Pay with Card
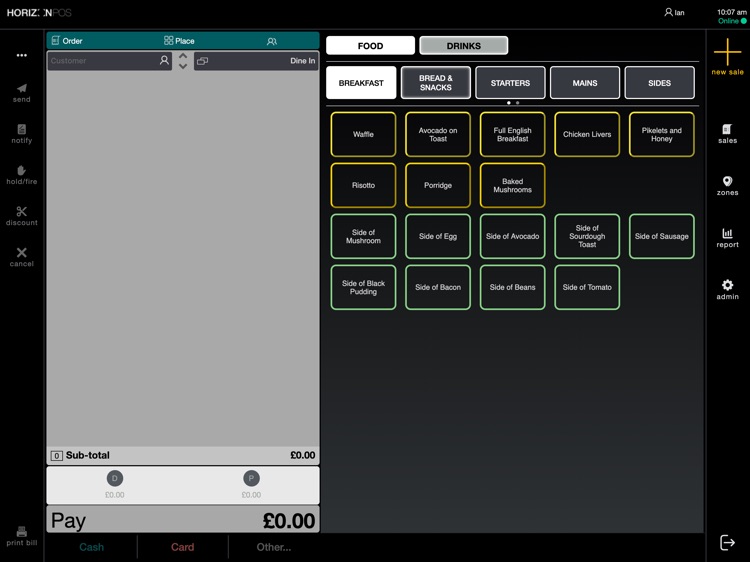 tap(183, 547)
